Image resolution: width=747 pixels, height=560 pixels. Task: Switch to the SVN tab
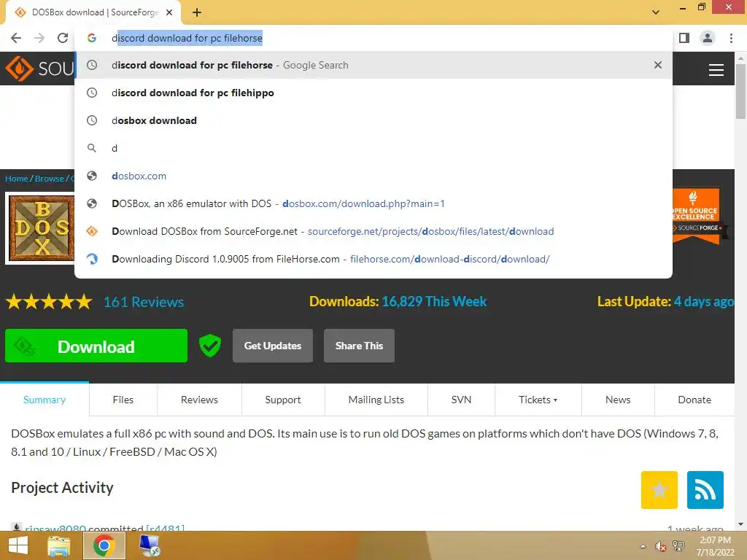click(461, 400)
